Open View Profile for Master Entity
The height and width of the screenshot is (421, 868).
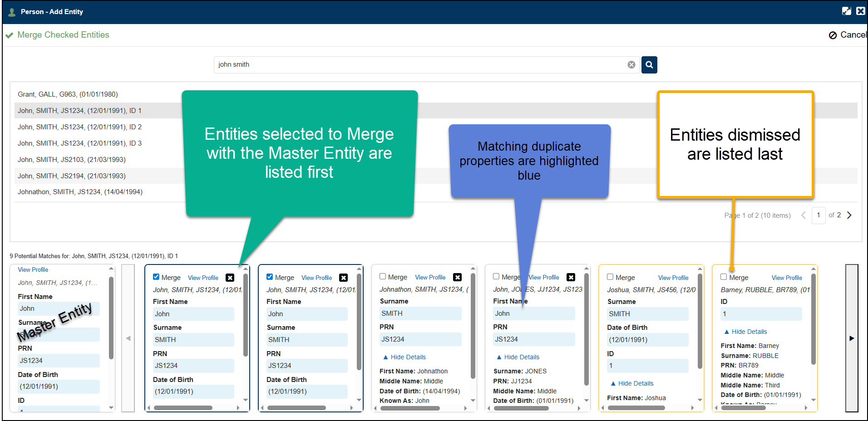(33, 269)
